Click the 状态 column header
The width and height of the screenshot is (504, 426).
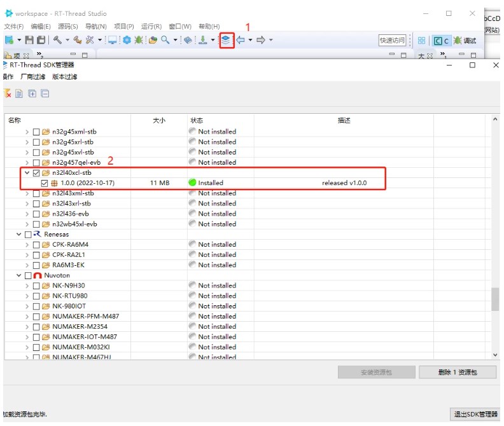point(220,120)
